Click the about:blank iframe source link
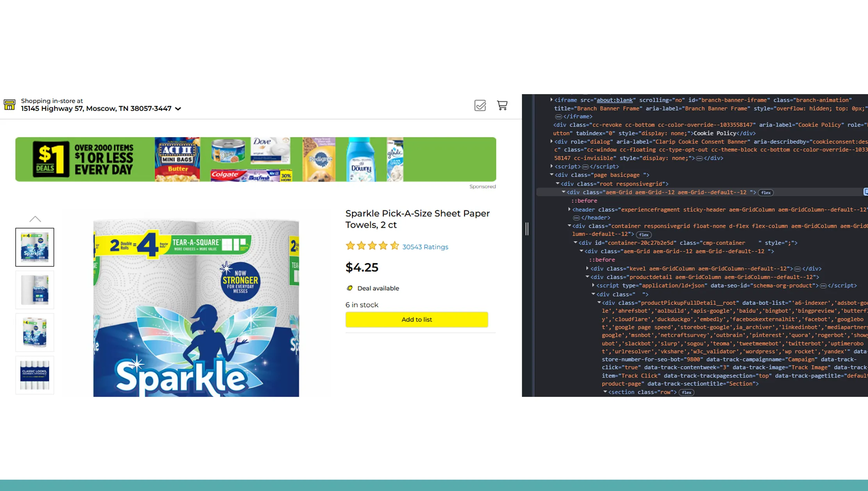This screenshot has width=868, height=491. [614, 100]
